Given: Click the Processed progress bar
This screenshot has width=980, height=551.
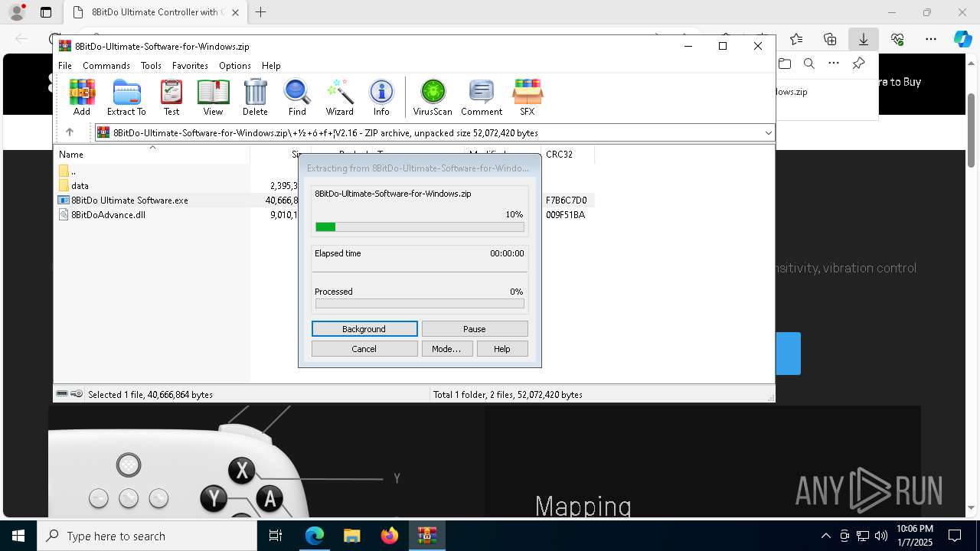Looking at the screenshot, I should tap(420, 304).
